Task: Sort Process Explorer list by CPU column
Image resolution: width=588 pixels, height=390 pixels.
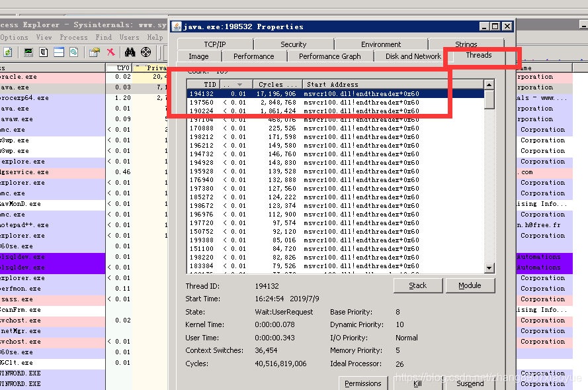Action: tap(119, 68)
